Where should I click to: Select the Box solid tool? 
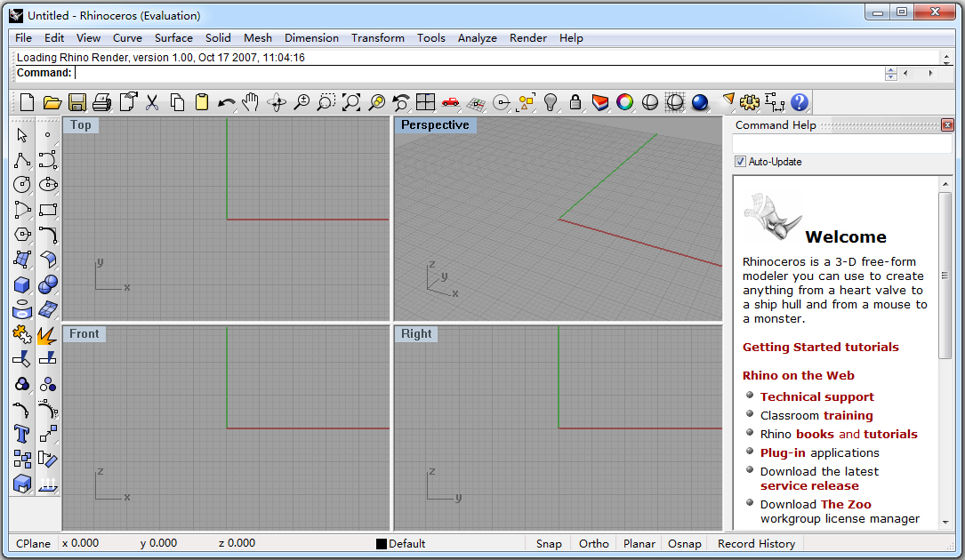click(x=22, y=285)
